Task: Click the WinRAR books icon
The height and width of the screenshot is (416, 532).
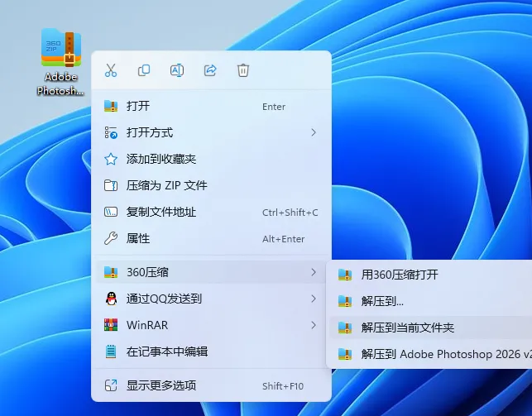Action: [111, 325]
